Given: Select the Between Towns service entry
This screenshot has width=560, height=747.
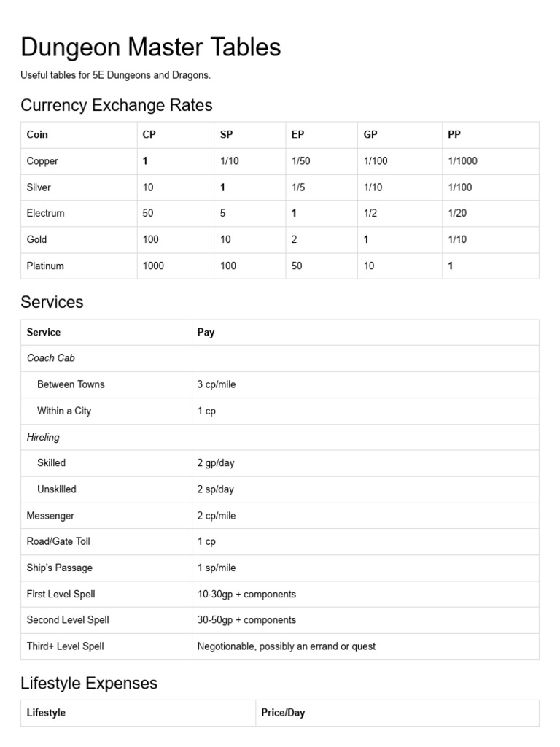Looking at the screenshot, I should (x=71, y=384).
